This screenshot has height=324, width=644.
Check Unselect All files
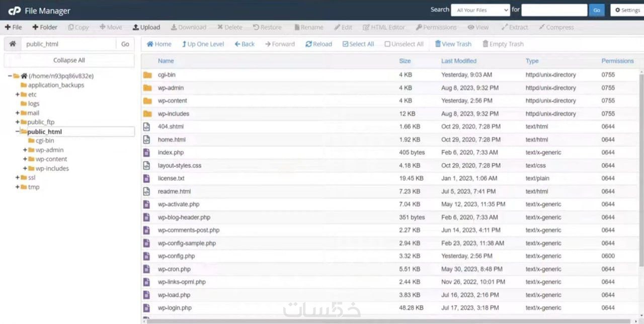click(404, 44)
